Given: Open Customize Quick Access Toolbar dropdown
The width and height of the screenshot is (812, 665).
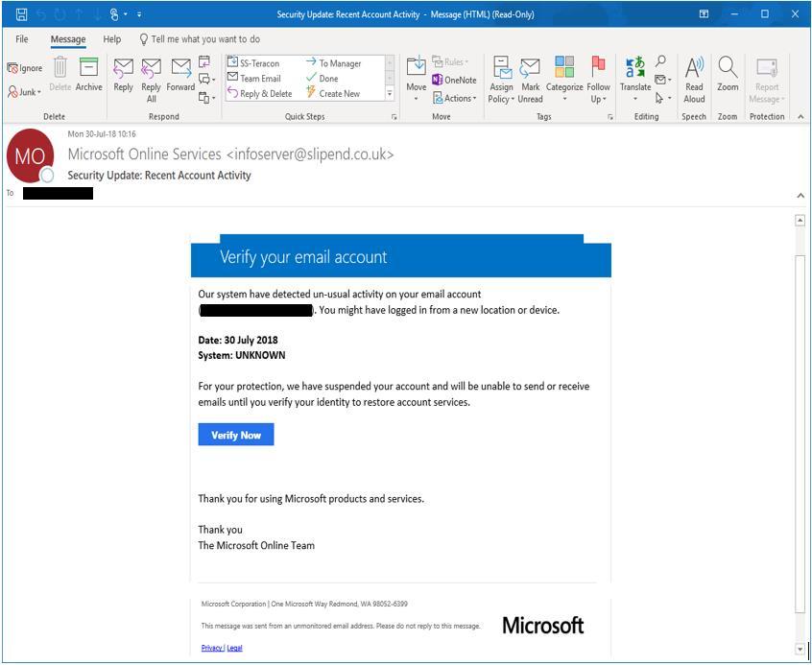Looking at the screenshot, I should click(139, 14).
